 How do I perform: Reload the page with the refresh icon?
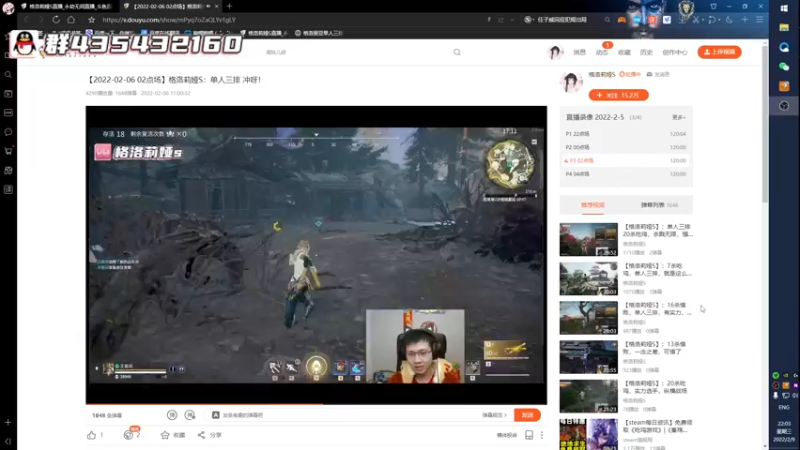56,19
